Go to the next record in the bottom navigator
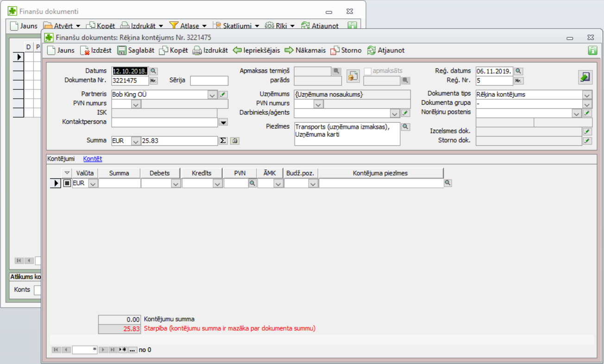 103,350
